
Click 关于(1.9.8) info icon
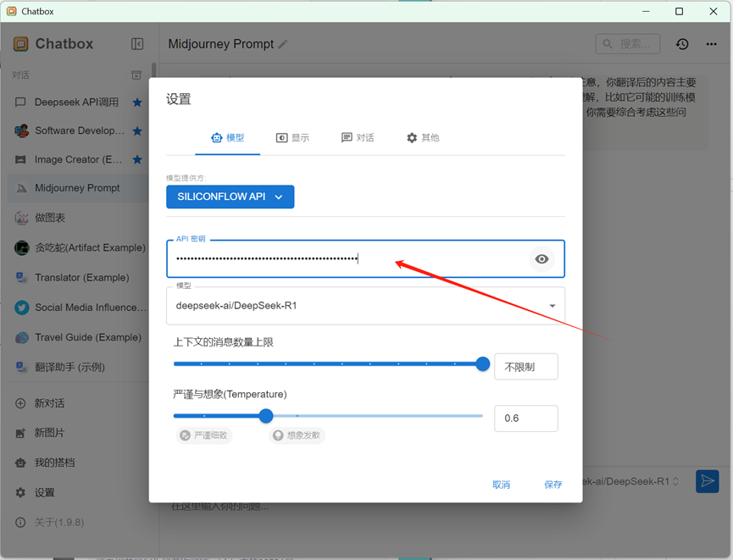click(20, 523)
